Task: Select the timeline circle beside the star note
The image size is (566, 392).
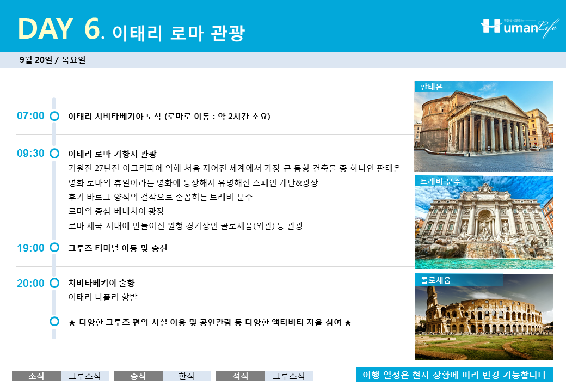Action: click(54, 321)
